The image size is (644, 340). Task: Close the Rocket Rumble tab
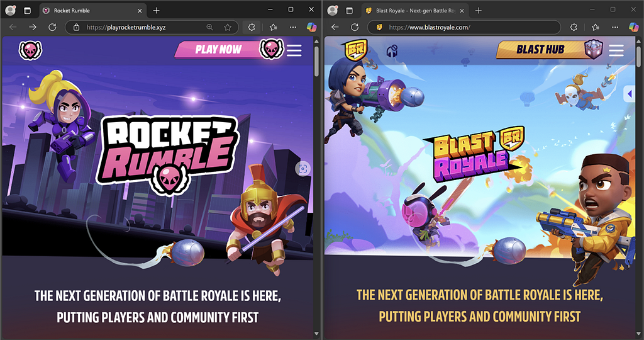[140, 11]
